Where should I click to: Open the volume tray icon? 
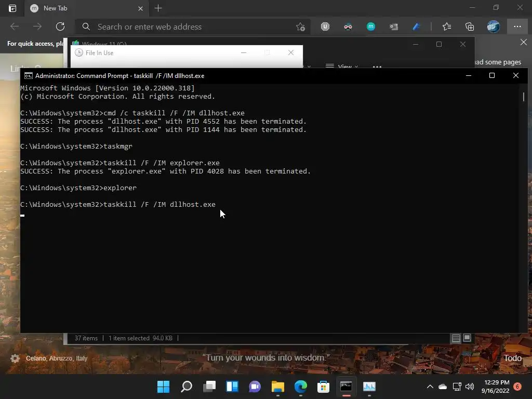tap(470, 387)
